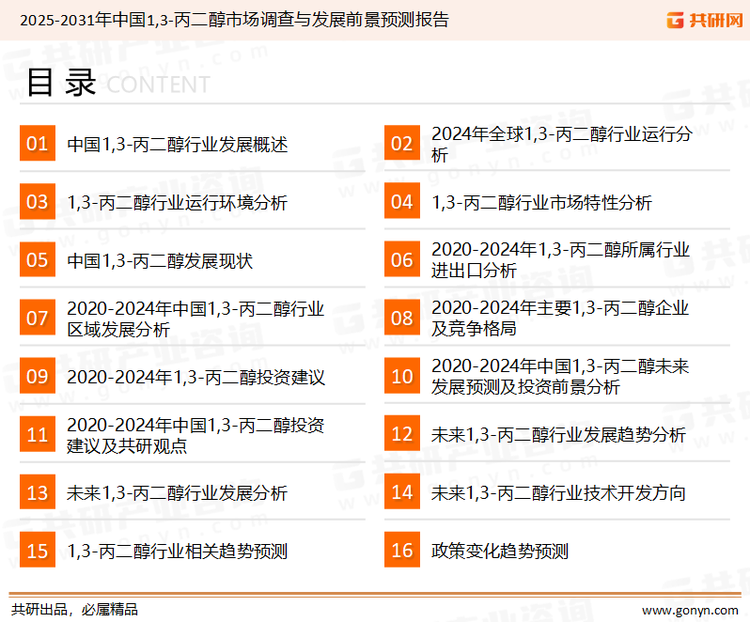This screenshot has height=622, width=750.
Task: Click the orange 13 number box
Action: [x=37, y=492]
